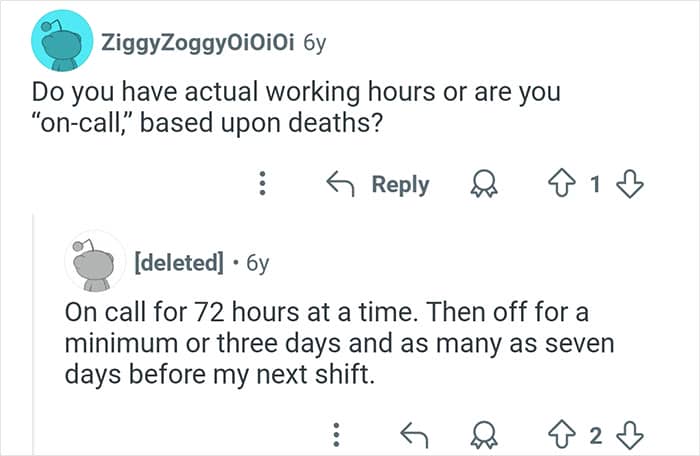
Task: Collapse thread using the vertical thread line
Action: [32, 330]
